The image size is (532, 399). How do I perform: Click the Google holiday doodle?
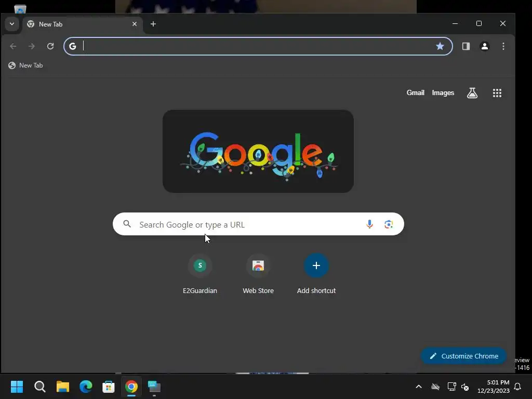258,151
